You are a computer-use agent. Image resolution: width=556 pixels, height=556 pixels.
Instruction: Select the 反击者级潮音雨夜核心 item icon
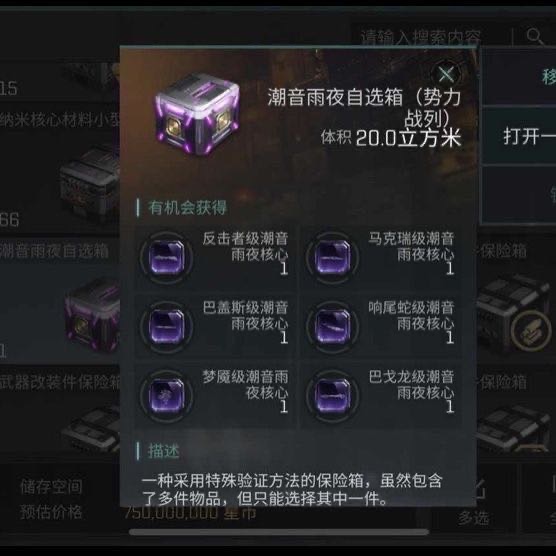click(166, 257)
